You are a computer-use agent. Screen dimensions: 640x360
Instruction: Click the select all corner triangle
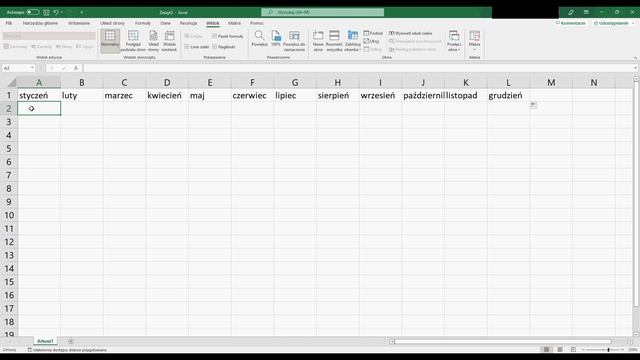pos(12,83)
